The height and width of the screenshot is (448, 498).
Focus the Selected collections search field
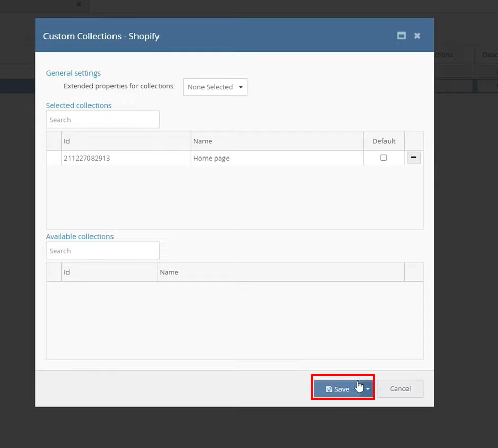click(x=103, y=120)
